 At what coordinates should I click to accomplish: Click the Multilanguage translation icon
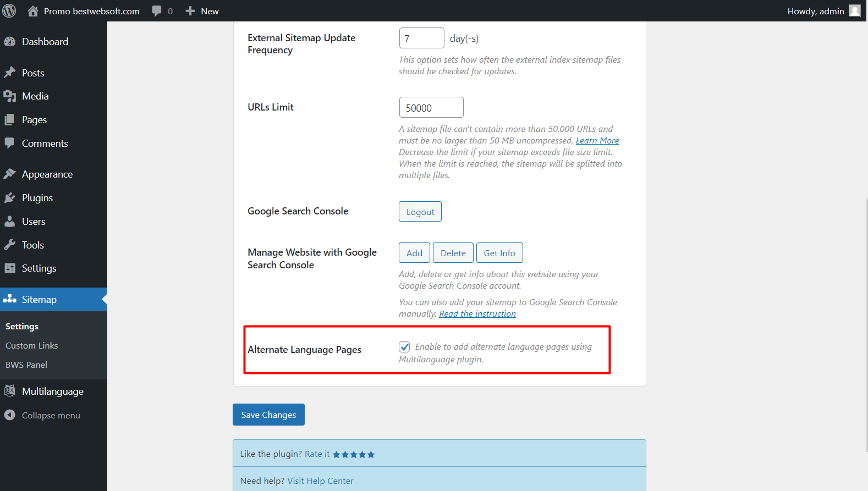[10, 391]
